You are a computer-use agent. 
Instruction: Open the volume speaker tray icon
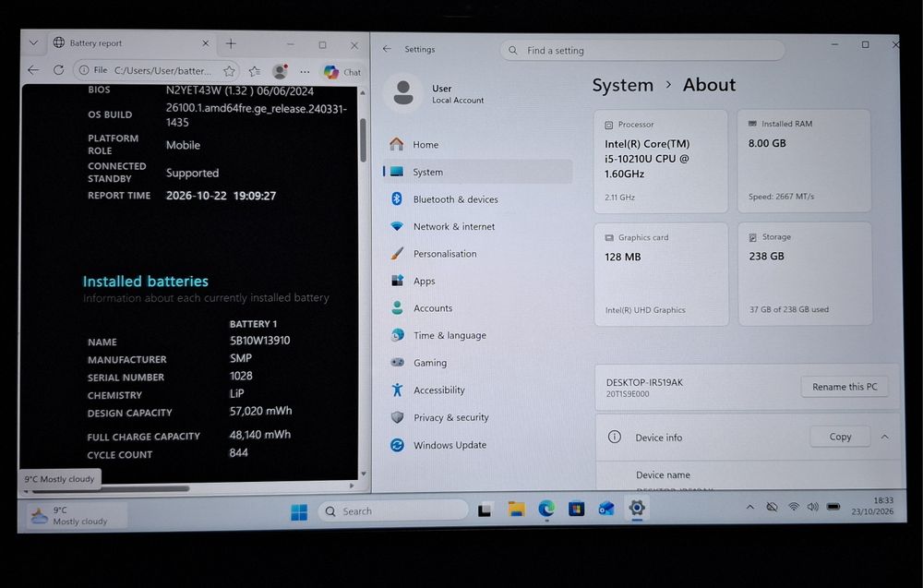point(813,507)
